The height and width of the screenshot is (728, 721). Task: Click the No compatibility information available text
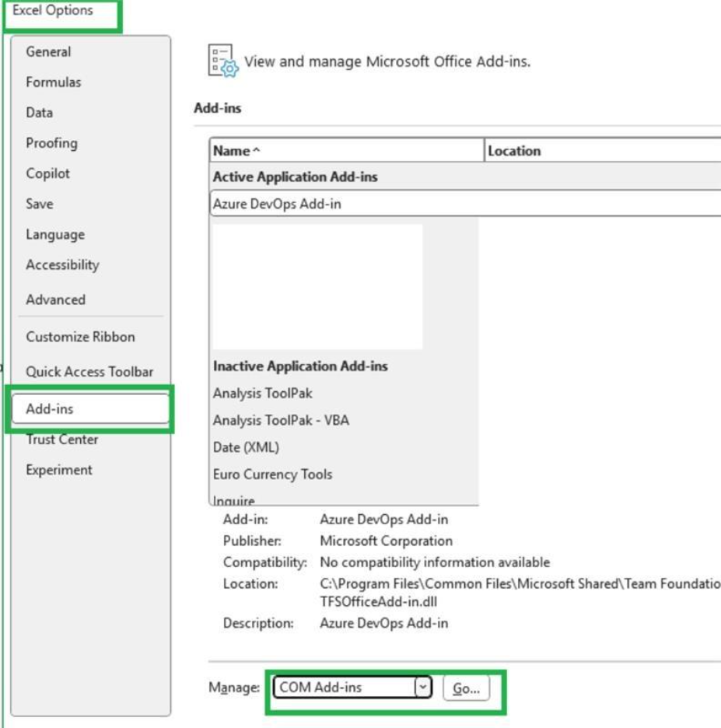click(x=435, y=562)
